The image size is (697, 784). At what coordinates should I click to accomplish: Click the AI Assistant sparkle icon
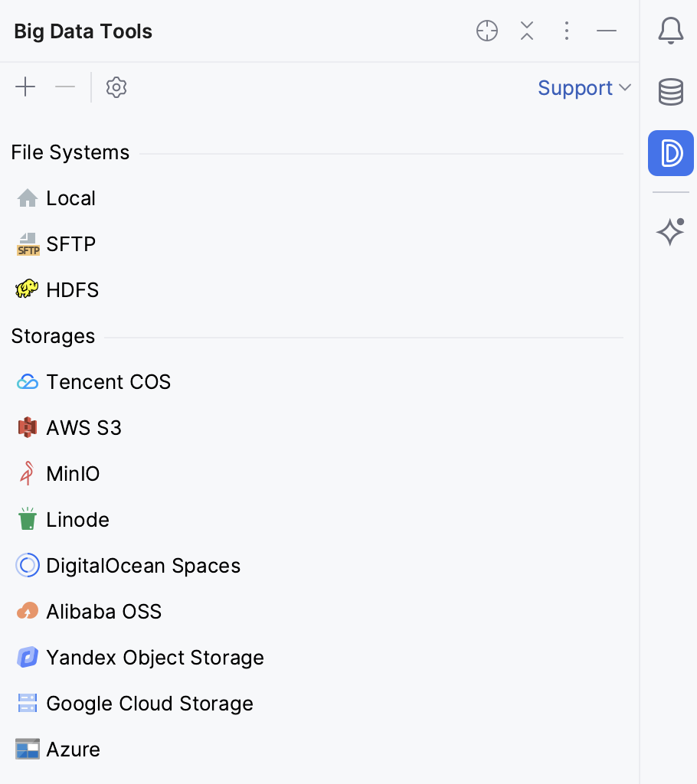click(x=670, y=230)
